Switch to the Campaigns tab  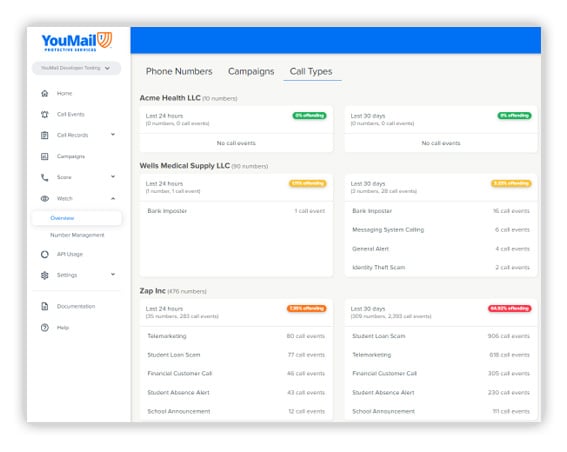click(251, 71)
